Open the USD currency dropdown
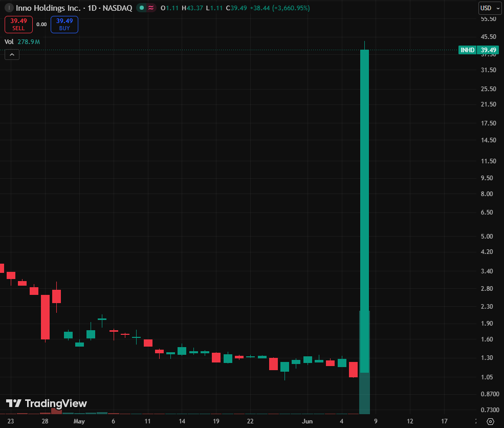This screenshot has width=504, height=428. pyautogui.click(x=490, y=8)
